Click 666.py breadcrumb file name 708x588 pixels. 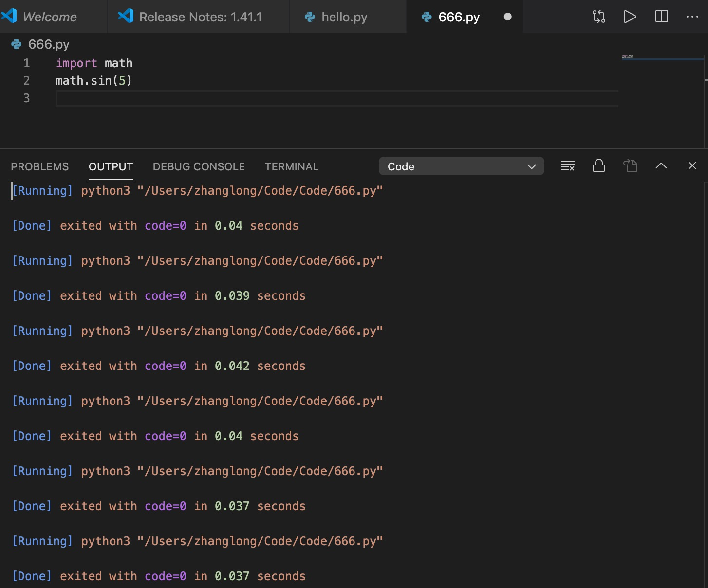click(x=49, y=44)
